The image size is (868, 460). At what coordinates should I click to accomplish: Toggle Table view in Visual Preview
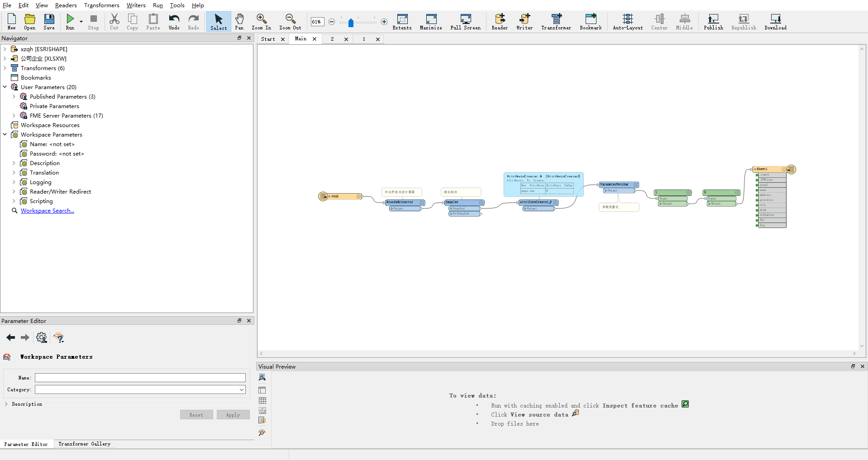(x=262, y=400)
